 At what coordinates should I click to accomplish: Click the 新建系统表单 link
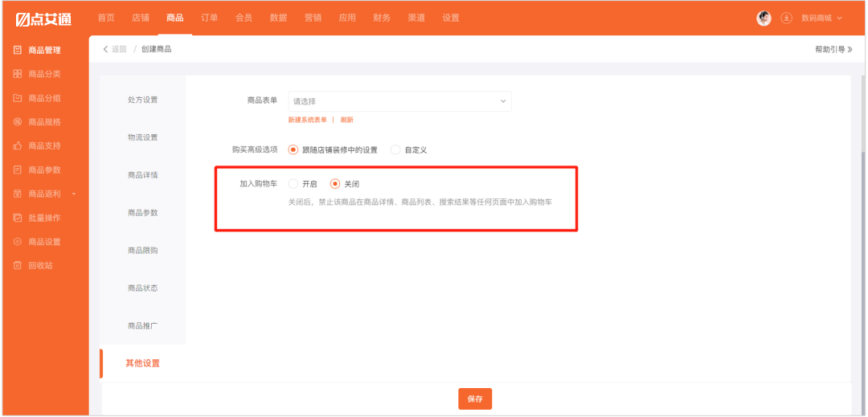(x=307, y=120)
